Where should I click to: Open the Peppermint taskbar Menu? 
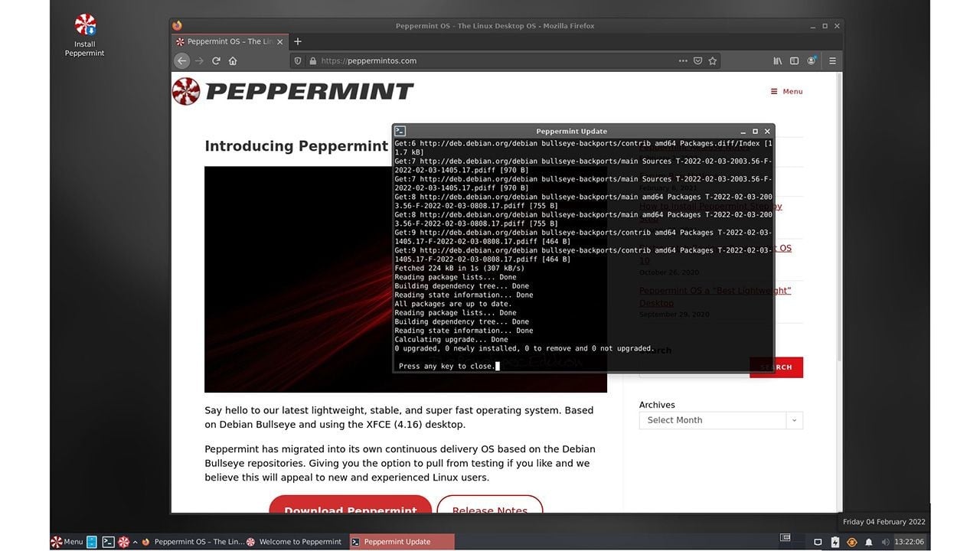(67, 542)
